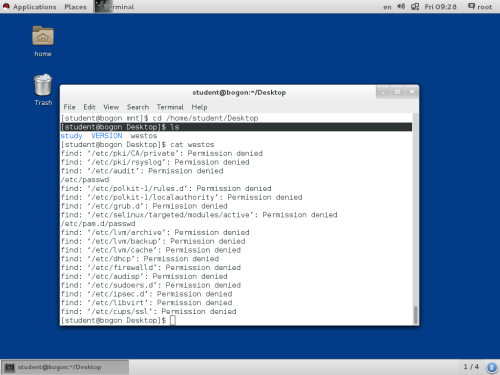
Task: Click the Red Hat Applications logo icon
Action: tap(6, 6)
